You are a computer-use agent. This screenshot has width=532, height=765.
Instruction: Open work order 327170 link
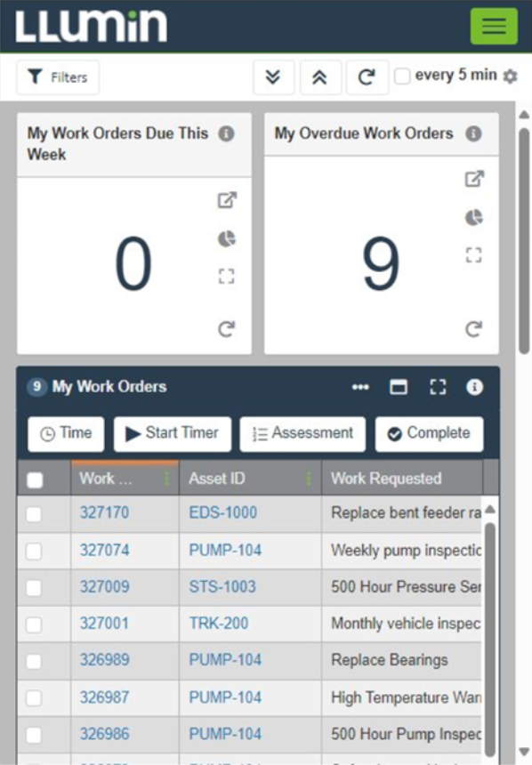tap(104, 512)
